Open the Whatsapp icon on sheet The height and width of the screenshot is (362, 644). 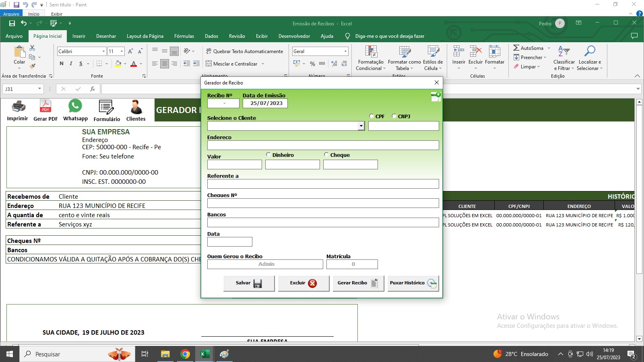(x=75, y=106)
